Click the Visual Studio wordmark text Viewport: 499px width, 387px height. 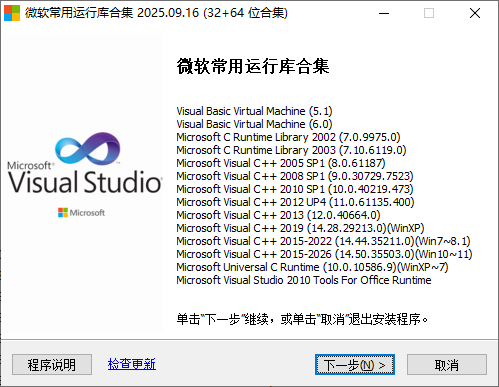85,182
